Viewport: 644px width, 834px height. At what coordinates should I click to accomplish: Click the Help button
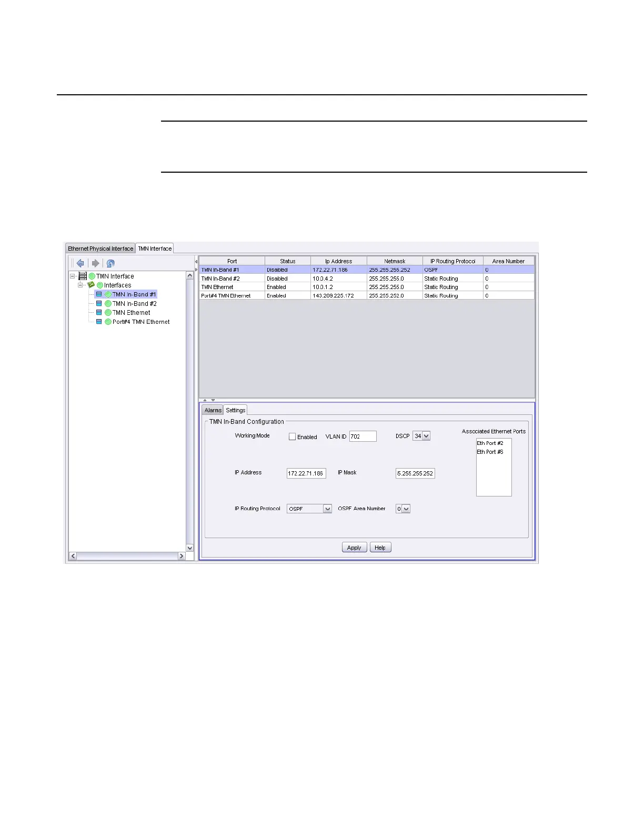point(380,548)
